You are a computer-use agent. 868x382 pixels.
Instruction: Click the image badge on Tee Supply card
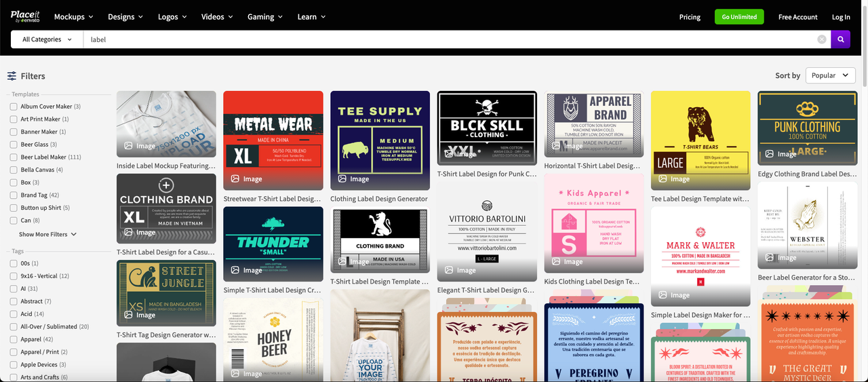pyautogui.click(x=354, y=179)
